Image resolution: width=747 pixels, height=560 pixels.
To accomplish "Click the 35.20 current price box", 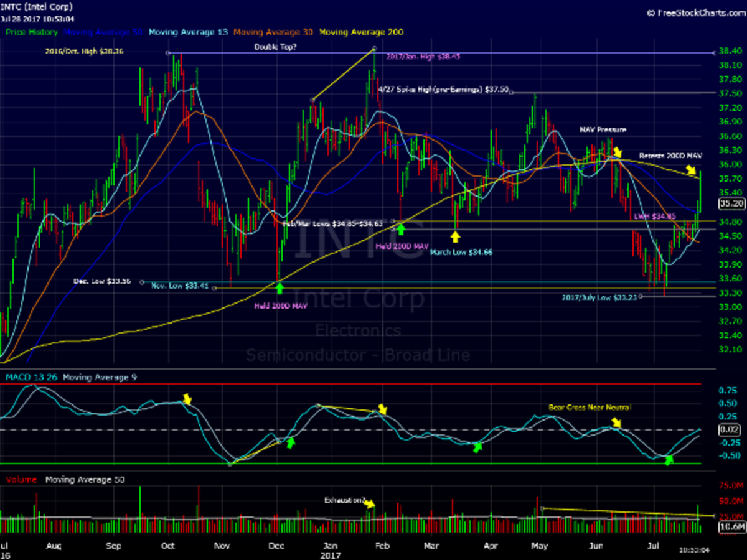I will (732, 203).
